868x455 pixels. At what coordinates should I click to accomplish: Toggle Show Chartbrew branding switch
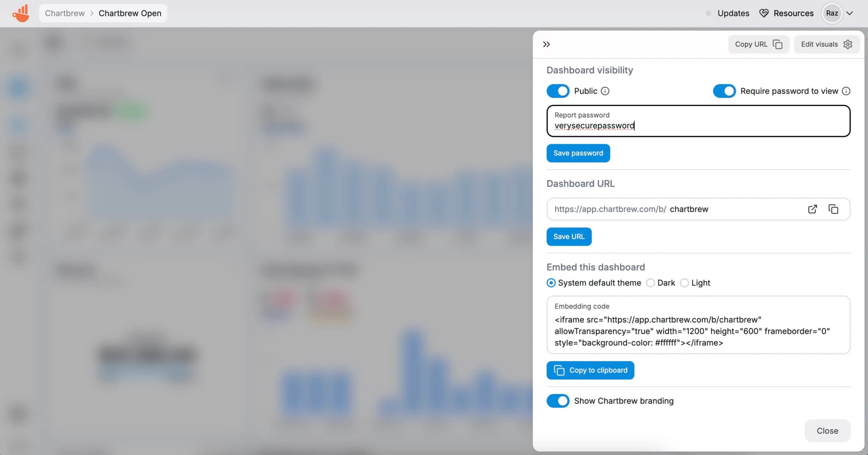click(x=557, y=401)
